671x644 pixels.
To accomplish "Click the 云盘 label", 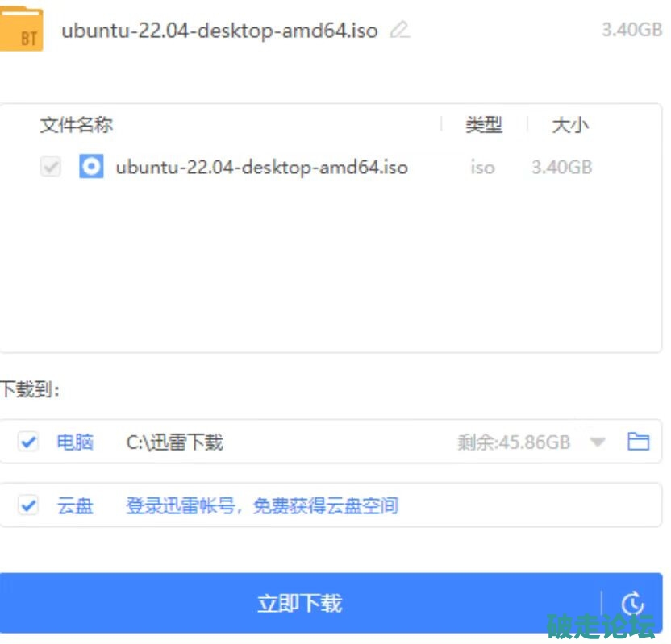I will (x=75, y=505).
